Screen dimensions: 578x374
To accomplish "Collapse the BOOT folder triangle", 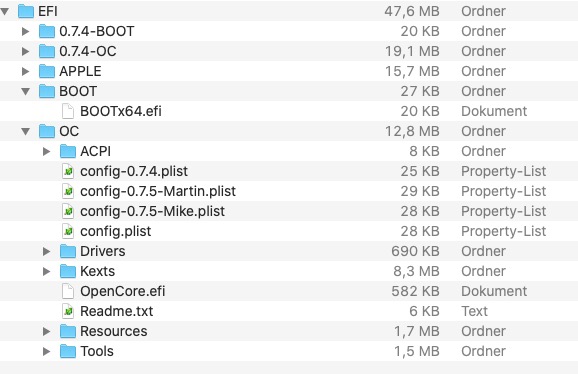I will click(x=25, y=91).
